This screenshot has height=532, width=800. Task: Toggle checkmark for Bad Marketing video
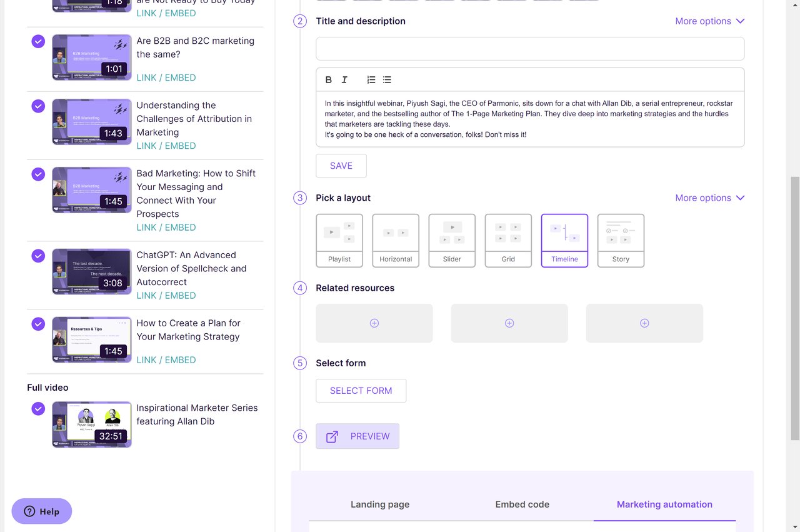pos(38,174)
